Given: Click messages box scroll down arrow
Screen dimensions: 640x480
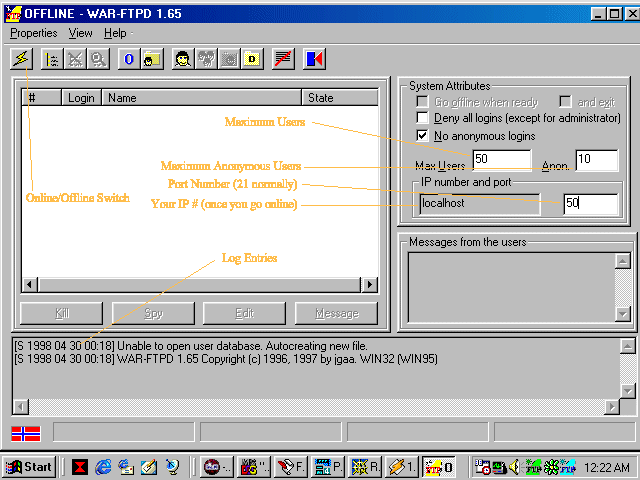Looking at the screenshot, I should (x=623, y=314).
